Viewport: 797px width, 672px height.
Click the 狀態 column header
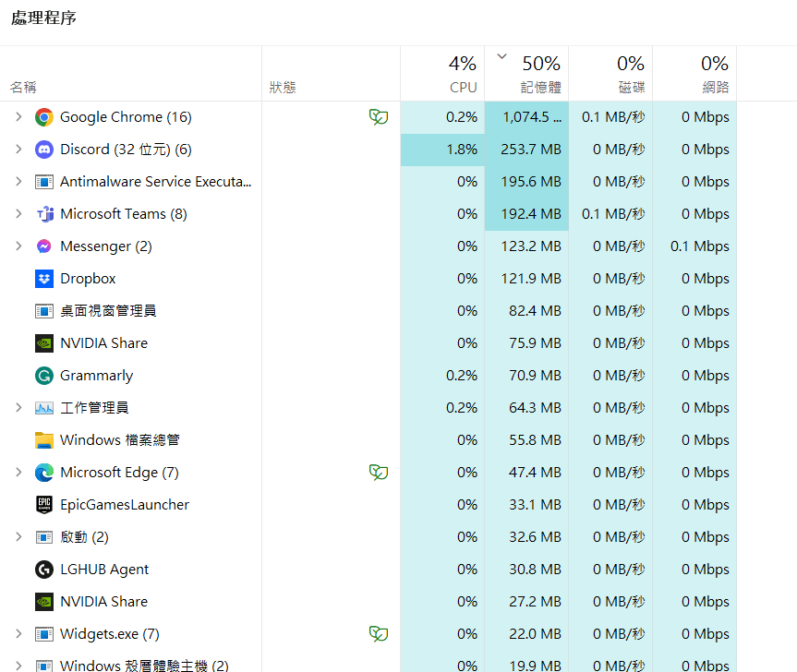282,88
